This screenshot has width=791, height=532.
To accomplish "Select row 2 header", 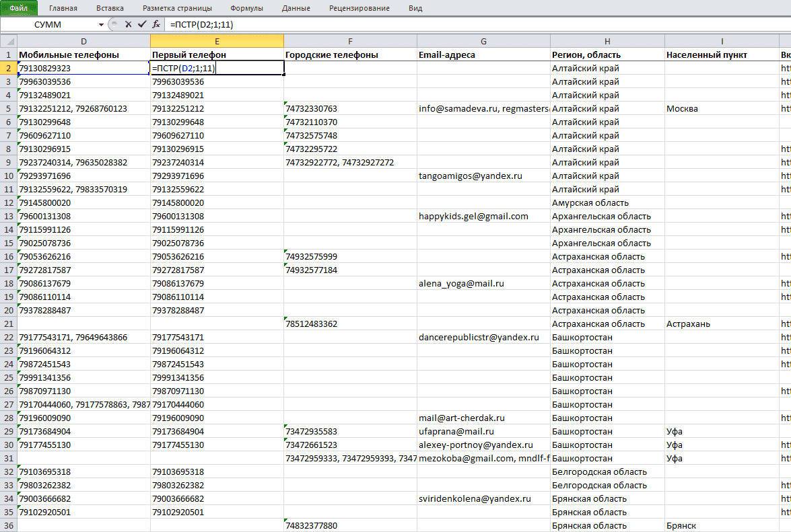I will tap(9, 68).
